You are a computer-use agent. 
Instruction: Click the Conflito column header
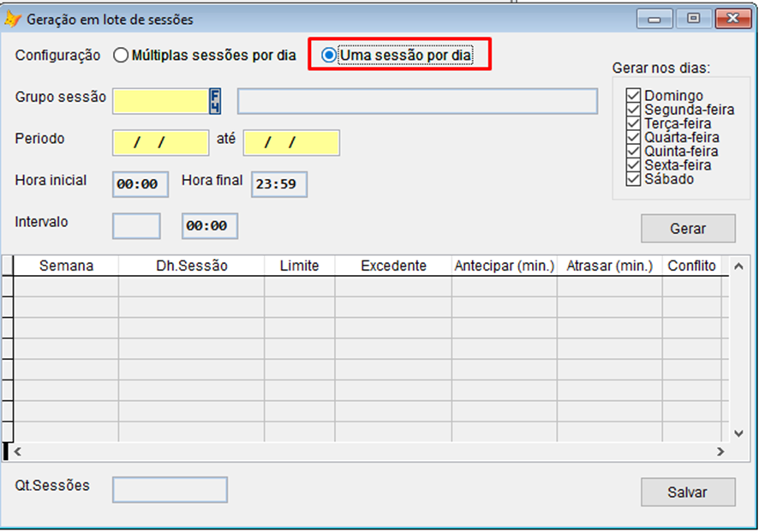[x=691, y=266]
